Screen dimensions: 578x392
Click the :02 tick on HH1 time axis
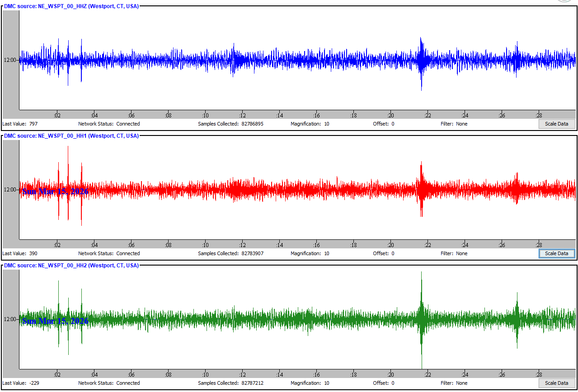(x=57, y=245)
